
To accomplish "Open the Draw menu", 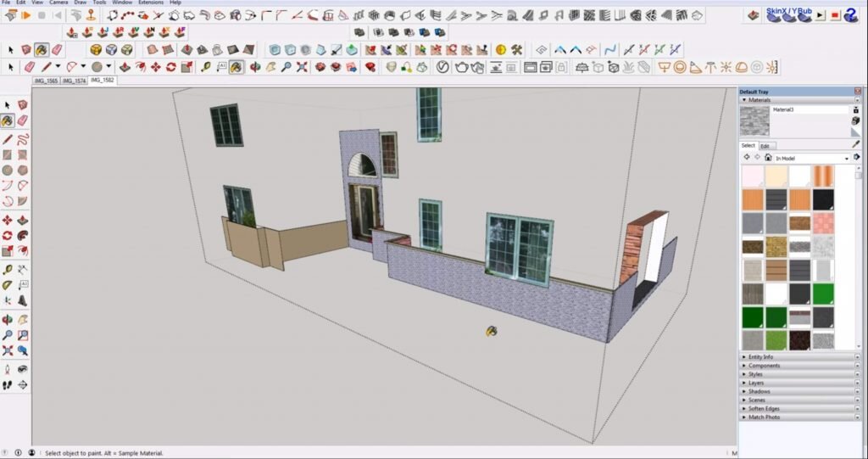I will (x=81, y=3).
